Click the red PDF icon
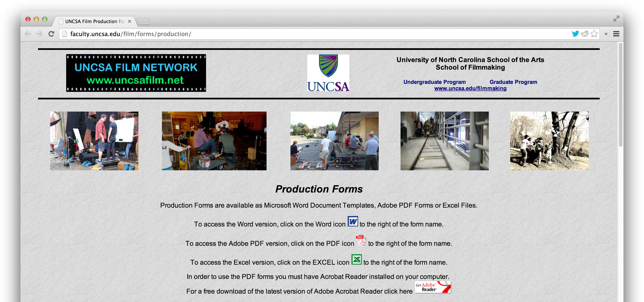Viewport: 644px width, 302px height. coord(361,241)
